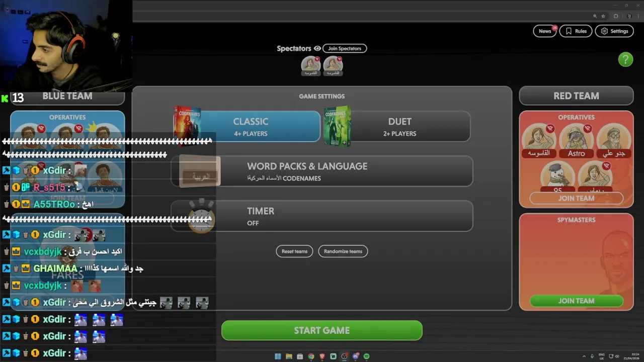Open the Windows Start menu
Screen dimensions: 644x362
[278, 356]
